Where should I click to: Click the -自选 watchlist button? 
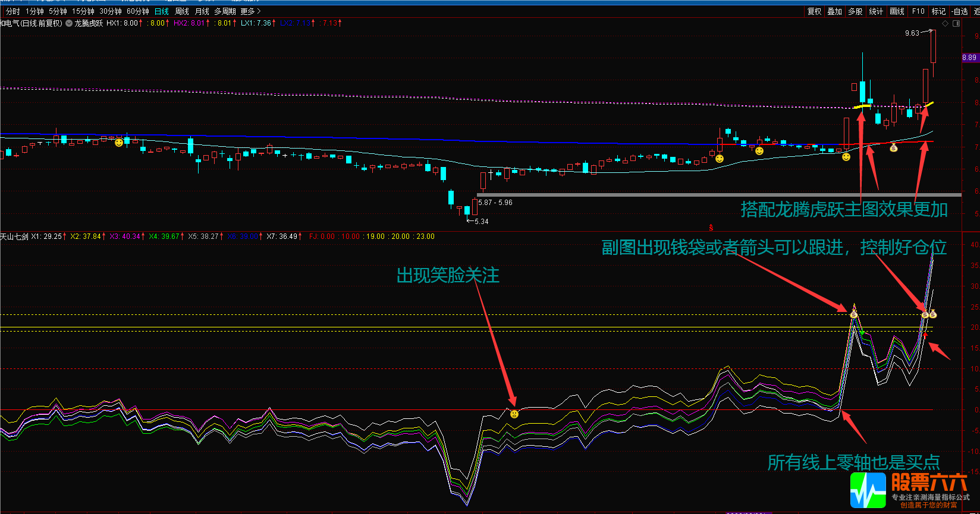coord(960,11)
